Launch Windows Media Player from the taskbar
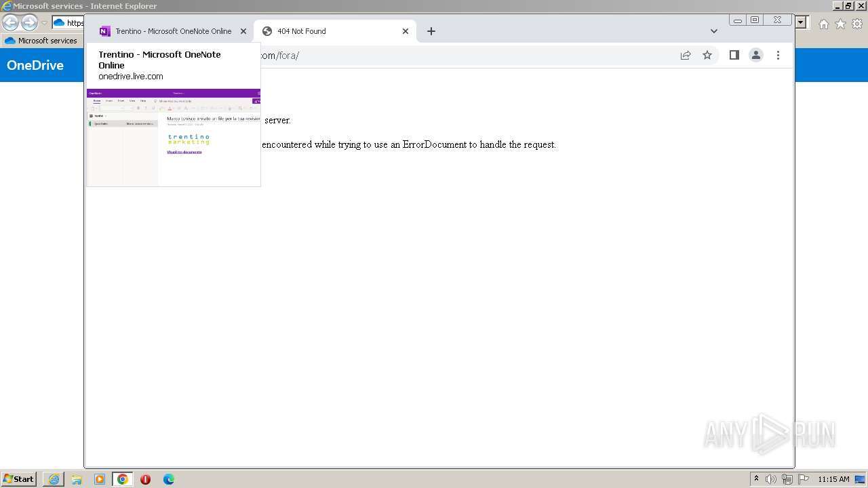868x488 pixels. [100, 479]
